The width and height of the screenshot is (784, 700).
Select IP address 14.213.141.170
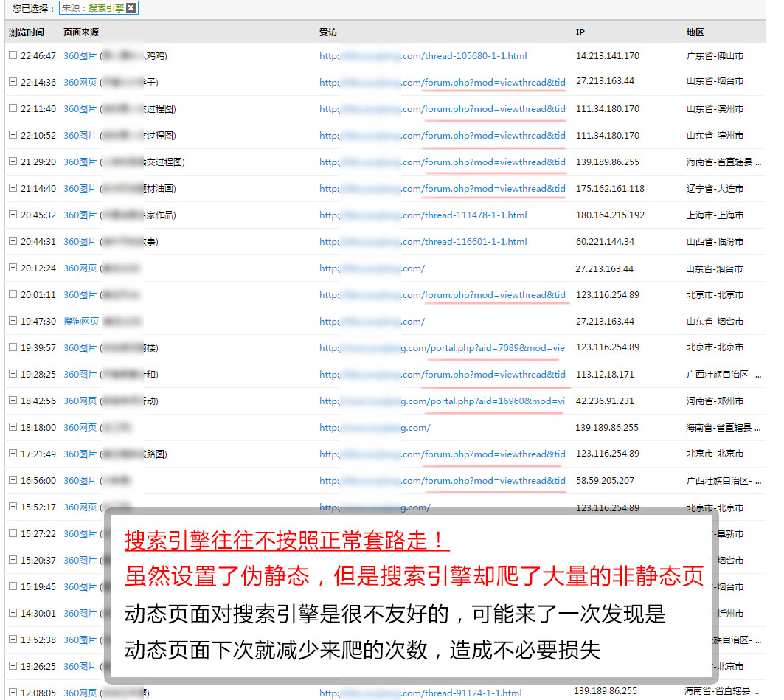[x=608, y=55]
